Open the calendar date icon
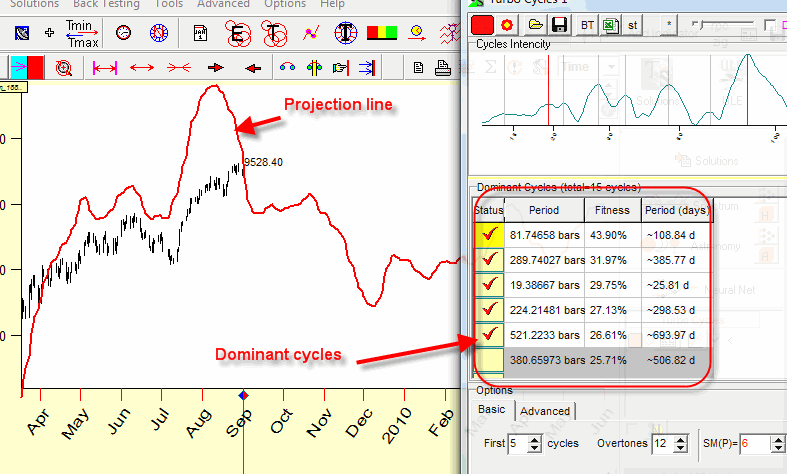 201,33
